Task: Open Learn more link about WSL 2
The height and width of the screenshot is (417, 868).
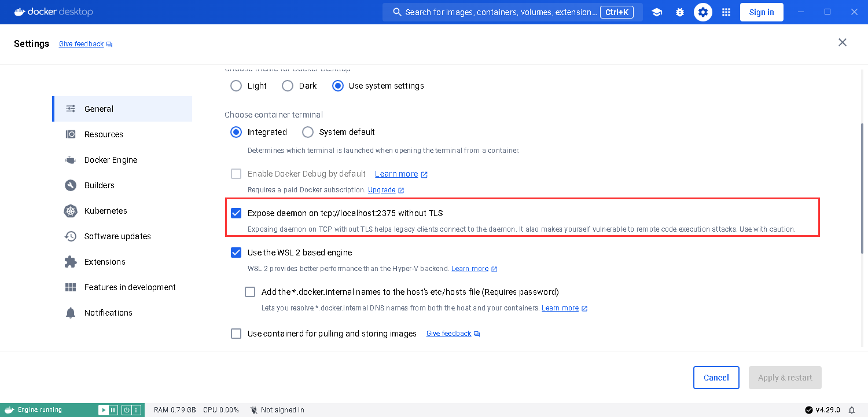Action: (470, 269)
